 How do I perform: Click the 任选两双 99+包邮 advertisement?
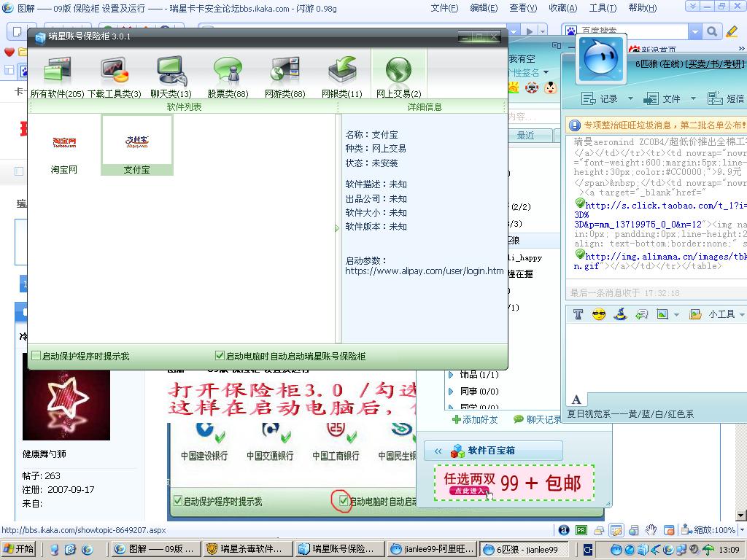pyautogui.click(x=514, y=483)
